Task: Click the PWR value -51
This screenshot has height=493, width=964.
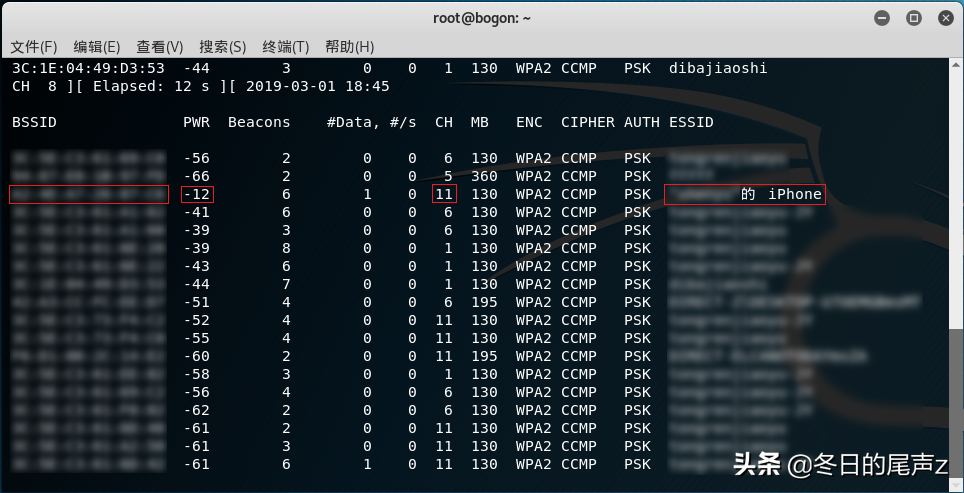Action: coord(197,302)
